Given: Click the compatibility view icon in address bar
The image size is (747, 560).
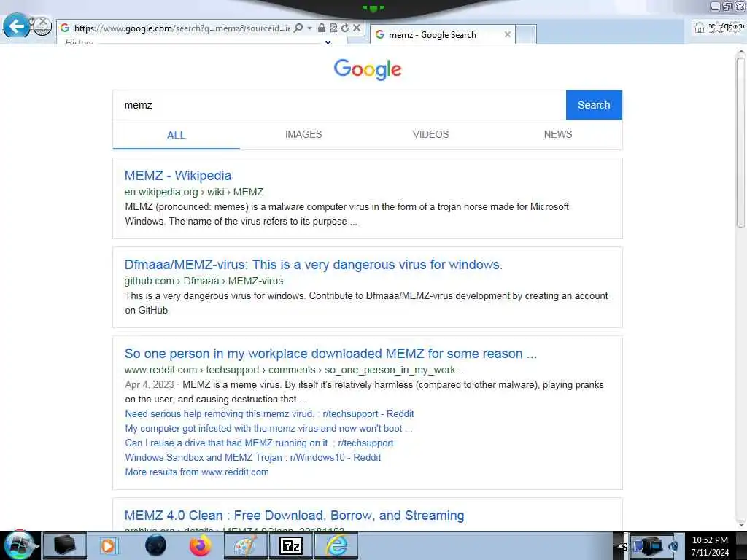Looking at the screenshot, I should [x=333, y=28].
